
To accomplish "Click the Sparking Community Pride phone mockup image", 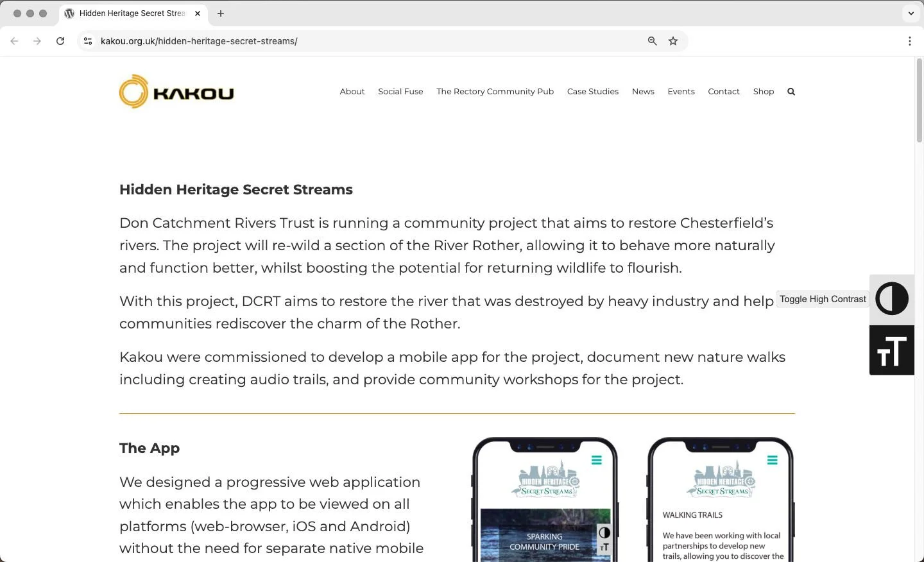I will coord(545,500).
